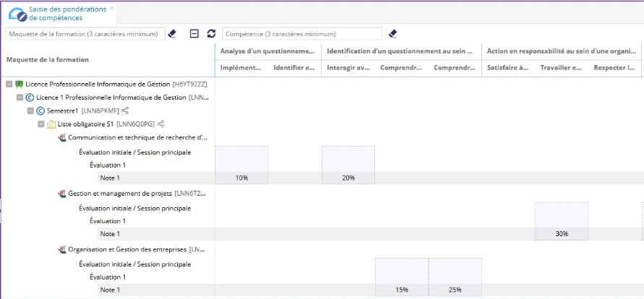Clear the Compétence search with eraser icon
Image resolution: width=644 pixels, height=299 pixels.
392,34
